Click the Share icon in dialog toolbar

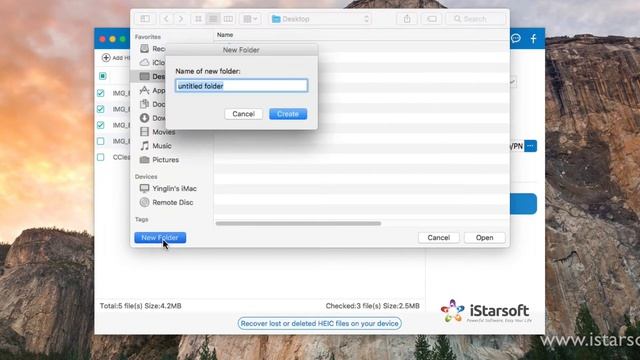pos(407,19)
